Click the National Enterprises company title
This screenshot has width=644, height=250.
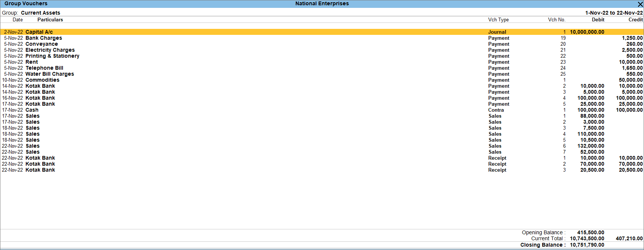pos(322,3)
